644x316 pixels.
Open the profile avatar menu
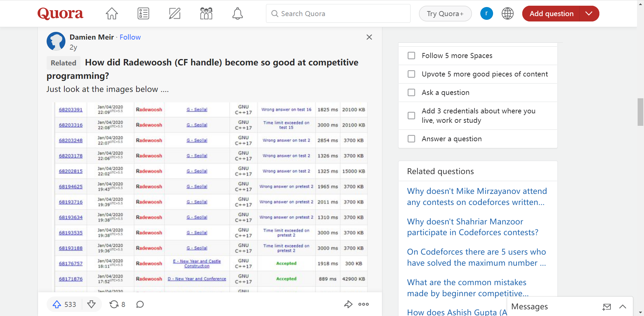point(486,13)
